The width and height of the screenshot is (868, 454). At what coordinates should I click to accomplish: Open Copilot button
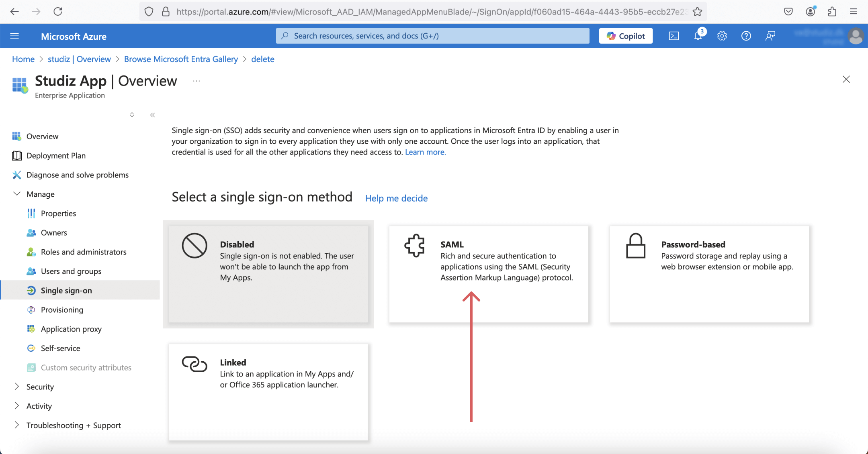click(626, 36)
